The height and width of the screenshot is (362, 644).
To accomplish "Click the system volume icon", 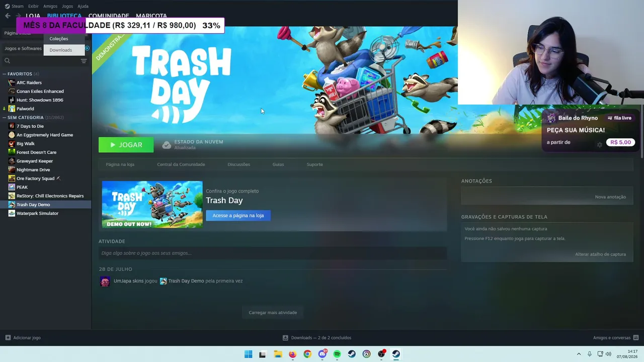I will pyautogui.click(x=608, y=354).
